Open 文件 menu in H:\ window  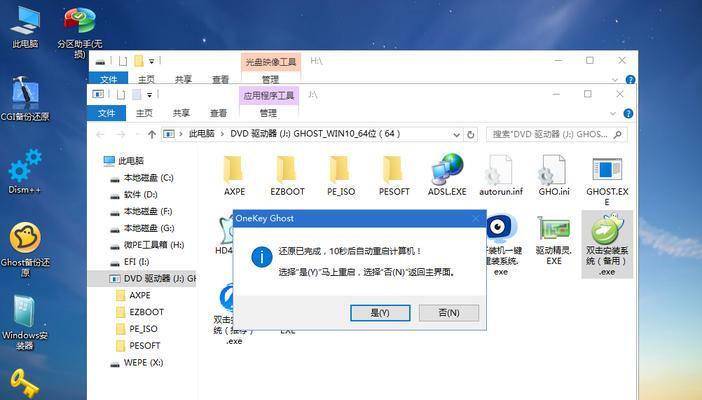click(x=108, y=79)
